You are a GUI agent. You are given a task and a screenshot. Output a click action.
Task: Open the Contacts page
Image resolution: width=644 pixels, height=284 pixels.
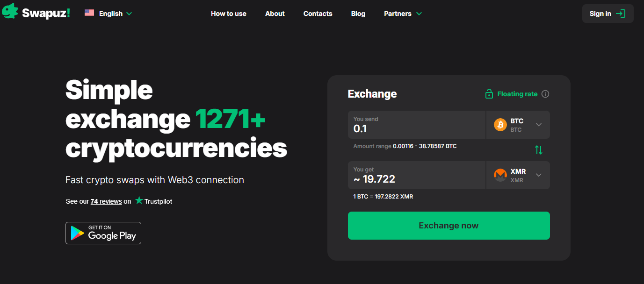318,14
